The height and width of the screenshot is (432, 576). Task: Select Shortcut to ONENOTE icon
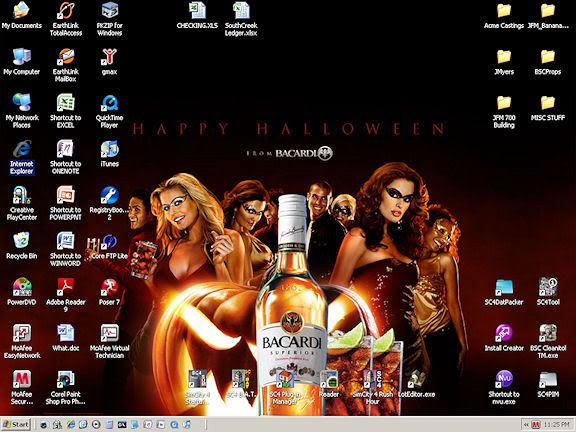[x=66, y=157]
